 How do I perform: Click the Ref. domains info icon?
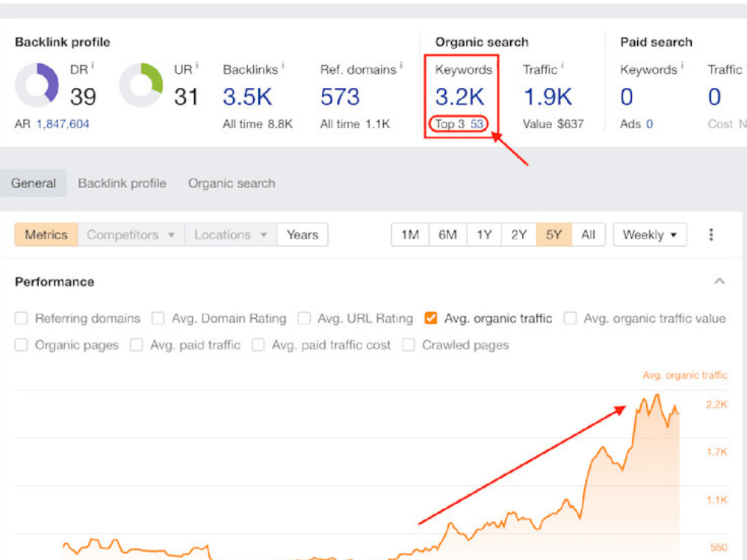point(401,65)
